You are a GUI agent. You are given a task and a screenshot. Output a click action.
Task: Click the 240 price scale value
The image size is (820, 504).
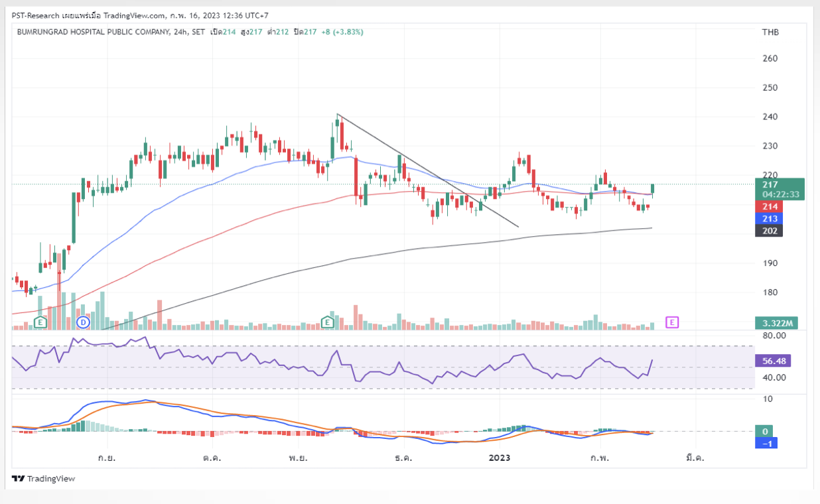770,117
